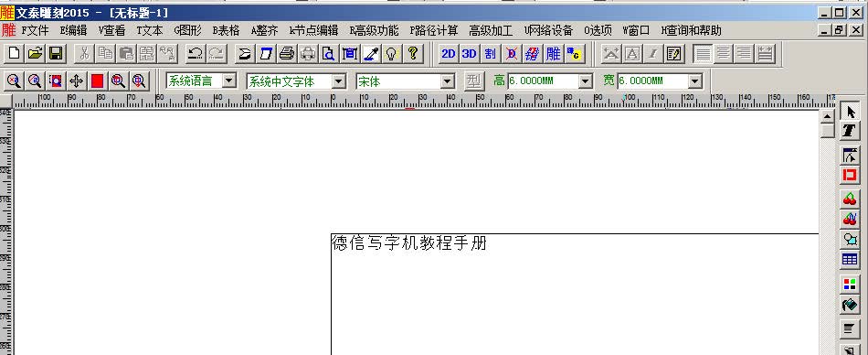Click the first cherries icon in sidebar
868x355 pixels.
tap(850, 199)
